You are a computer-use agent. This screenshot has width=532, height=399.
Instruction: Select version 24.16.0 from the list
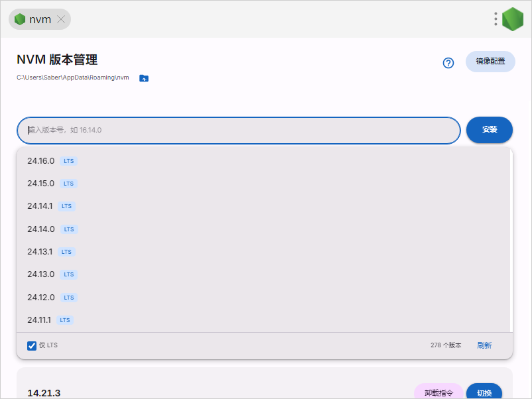click(263, 160)
